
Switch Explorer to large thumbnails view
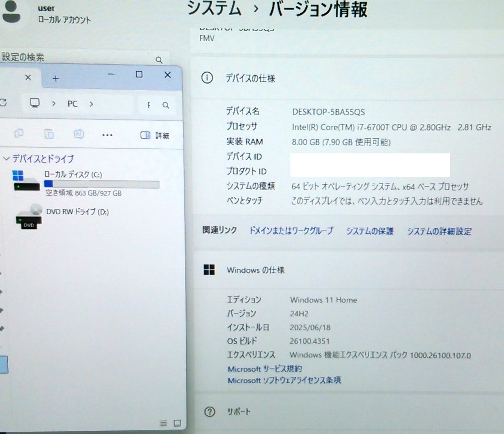click(177, 423)
